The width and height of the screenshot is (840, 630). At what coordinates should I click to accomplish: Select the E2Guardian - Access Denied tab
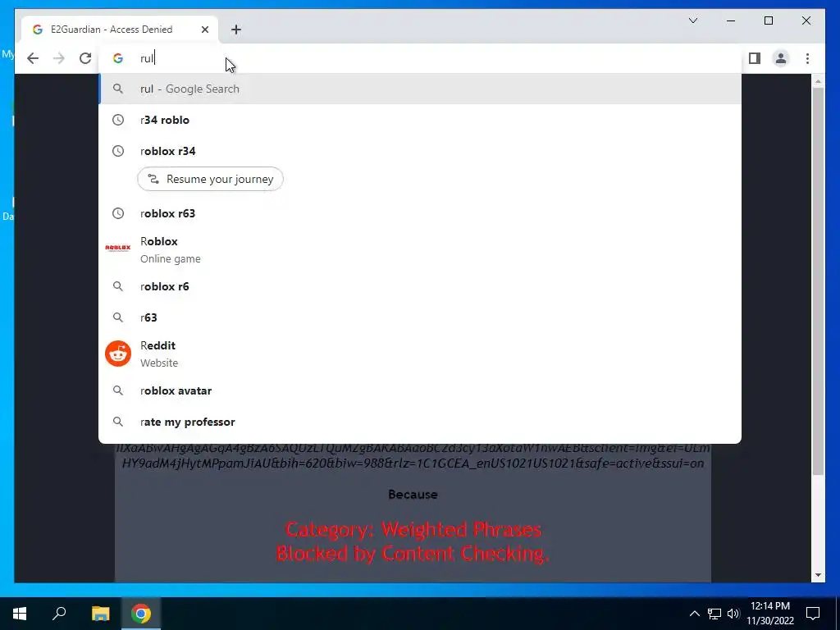(x=120, y=30)
